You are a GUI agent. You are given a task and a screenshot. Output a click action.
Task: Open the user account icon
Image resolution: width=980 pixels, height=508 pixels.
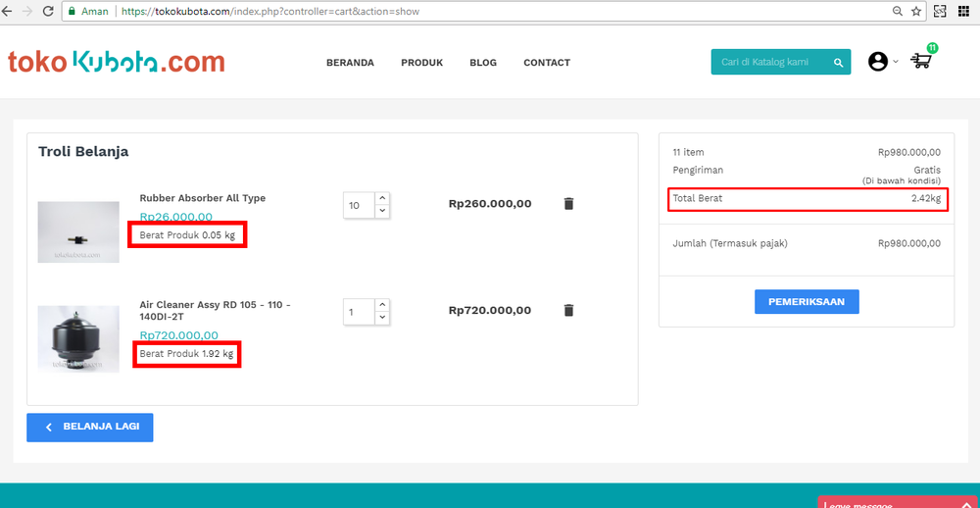[877, 62]
